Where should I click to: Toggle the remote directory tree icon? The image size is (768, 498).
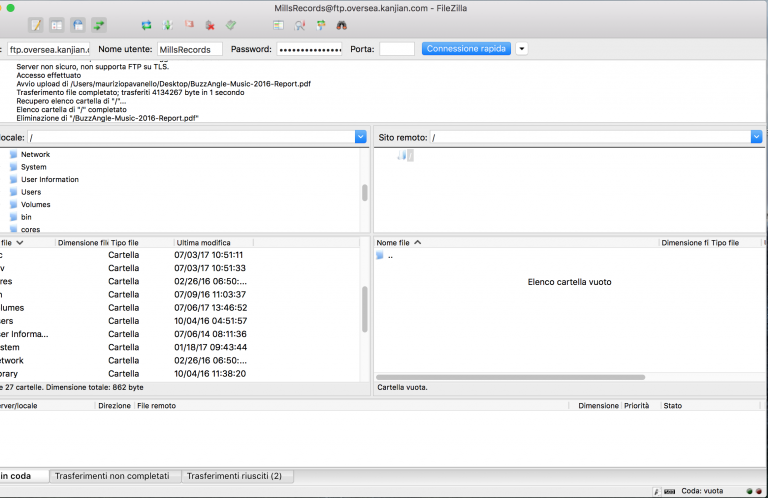coord(78,25)
